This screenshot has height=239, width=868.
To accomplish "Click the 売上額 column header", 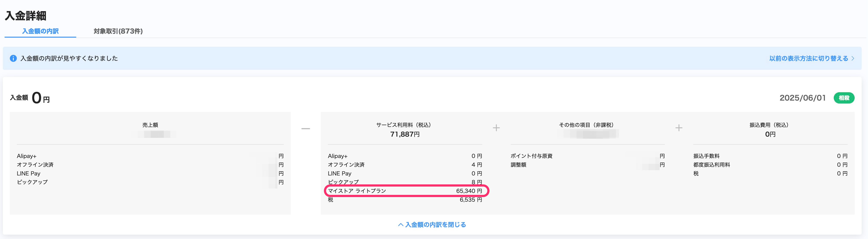I will coord(150,125).
